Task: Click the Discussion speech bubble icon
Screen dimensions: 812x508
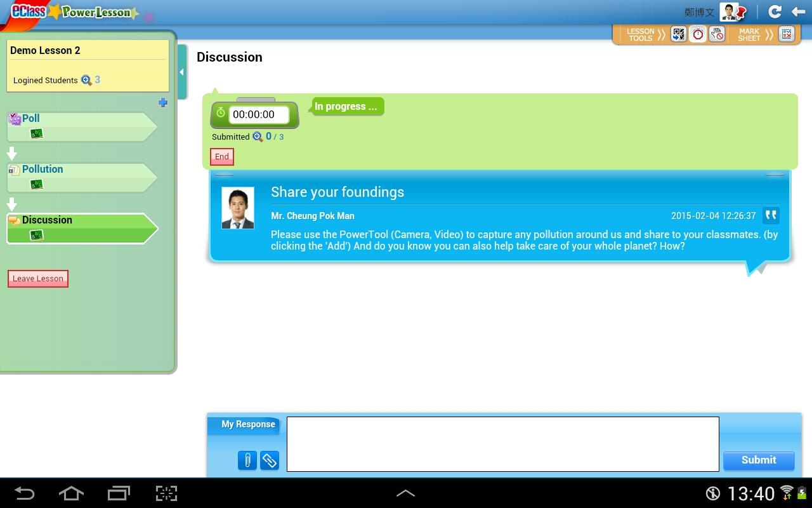Action: tap(14, 221)
